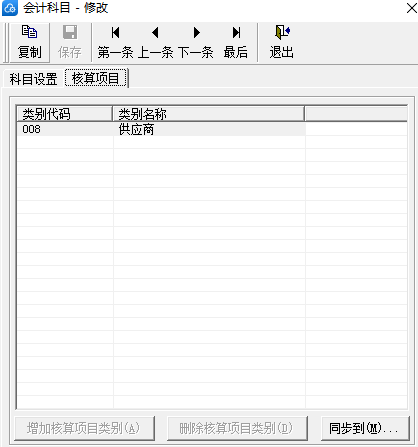Go to first record with 第一条

click(x=115, y=42)
